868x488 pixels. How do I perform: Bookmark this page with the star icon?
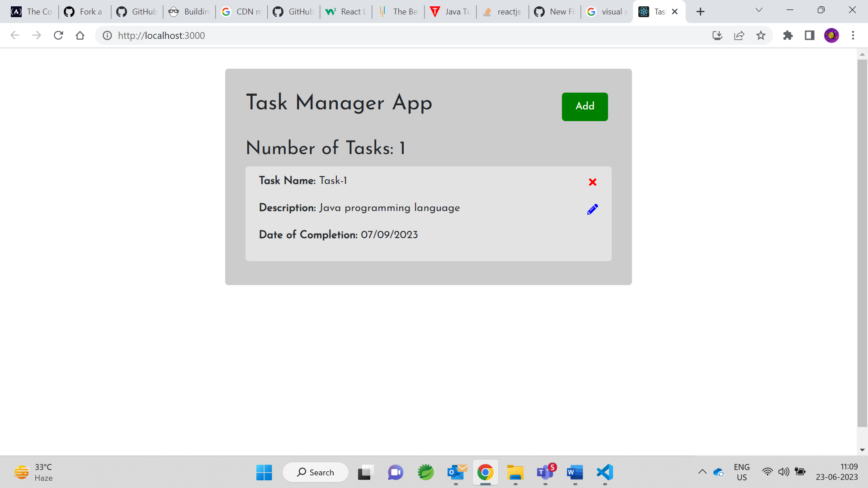pos(761,35)
